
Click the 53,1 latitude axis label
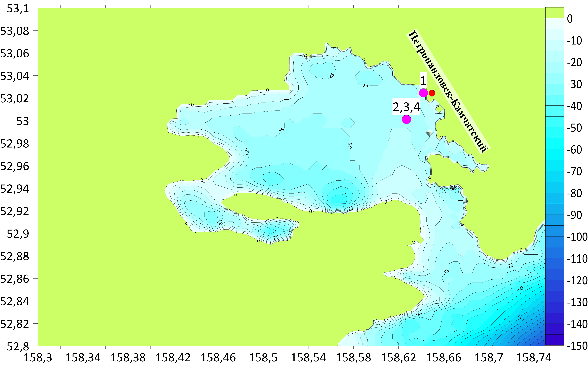18,9
